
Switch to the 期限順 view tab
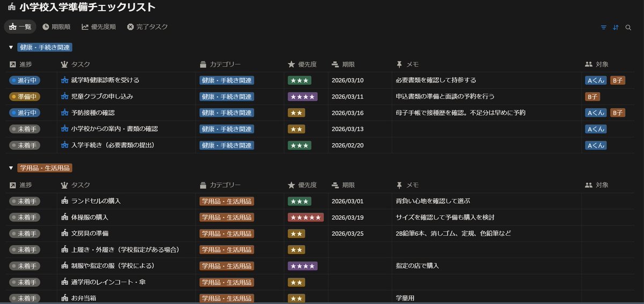coord(56,27)
